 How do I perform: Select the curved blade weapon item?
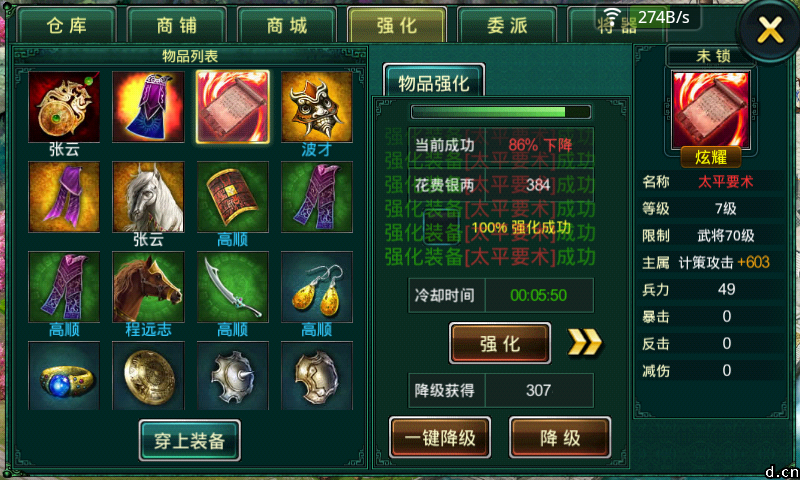[233, 287]
